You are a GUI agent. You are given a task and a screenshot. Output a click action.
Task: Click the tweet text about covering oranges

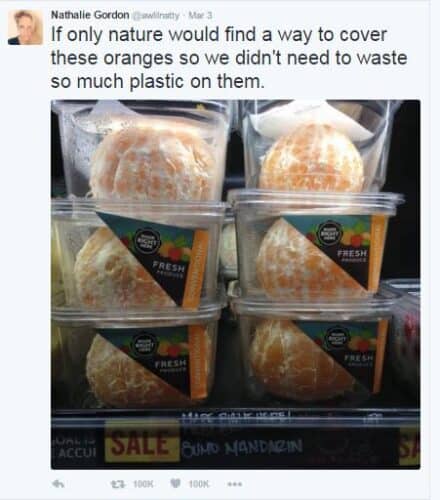click(x=229, y=58)
